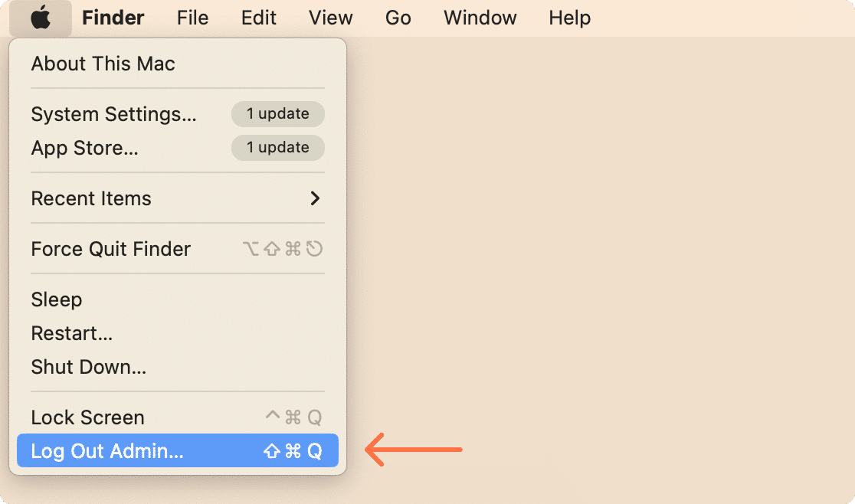Open the Go menu

click(398, 17)
